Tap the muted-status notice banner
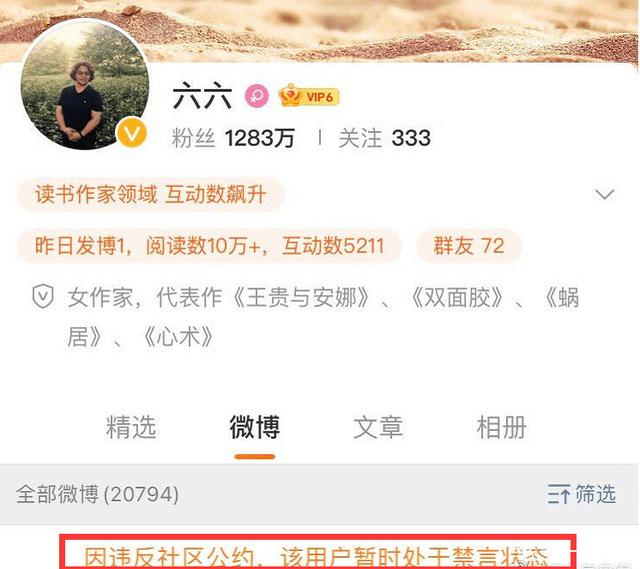640x569 pixels. (318, 552)
